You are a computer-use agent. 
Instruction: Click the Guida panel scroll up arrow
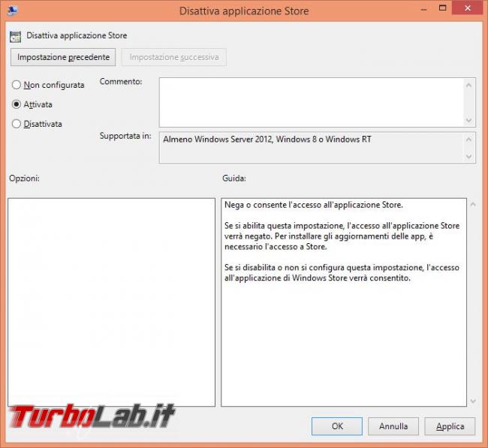pos(473,204)
